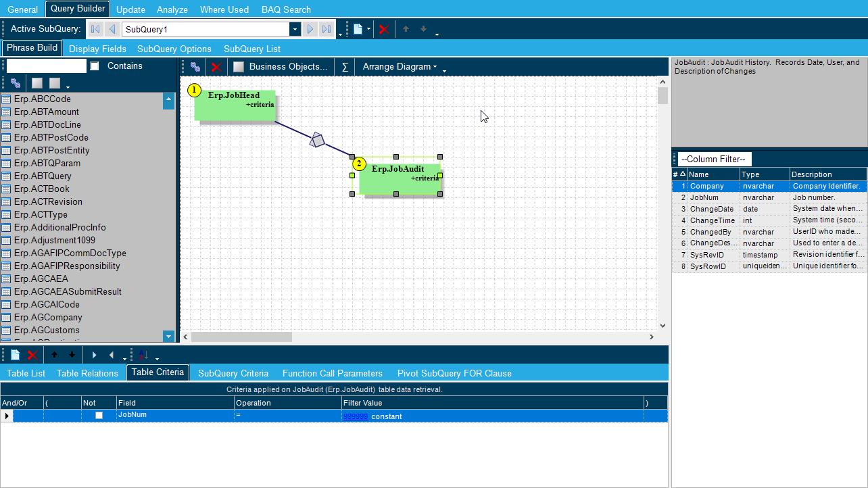Open SubQuery List tab

click(252, 49)
